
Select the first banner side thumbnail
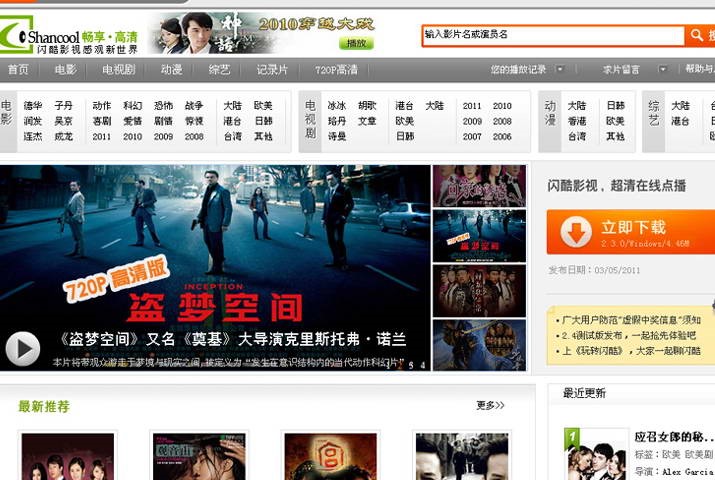click(x=479, y=186)
